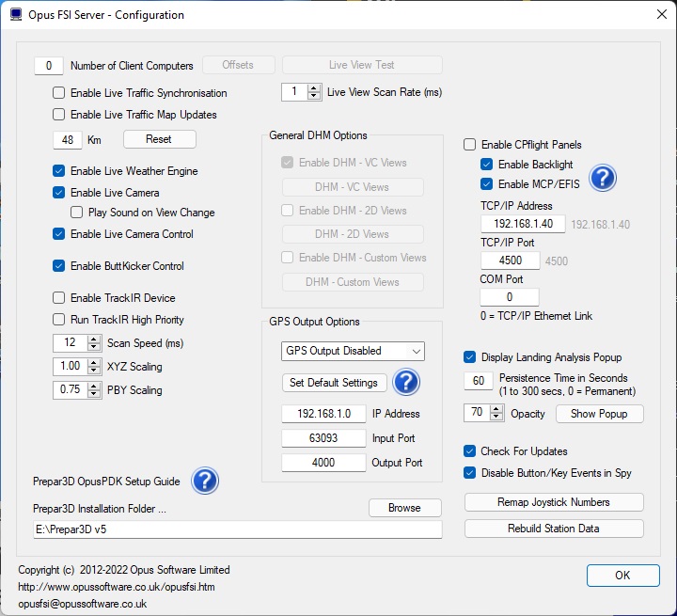
Task: Browse for Prepar3D installation folder
Action: coord(404,508)
